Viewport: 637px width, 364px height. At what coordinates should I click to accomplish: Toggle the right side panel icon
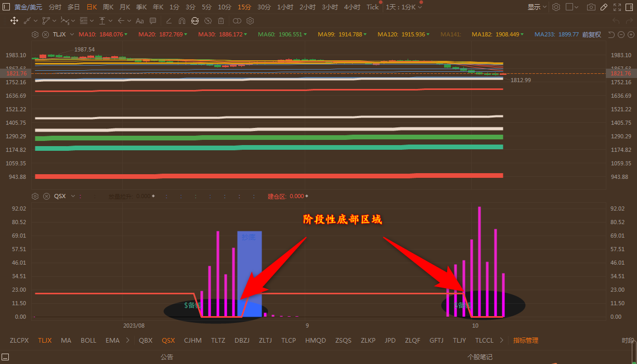tap(630, 7)
